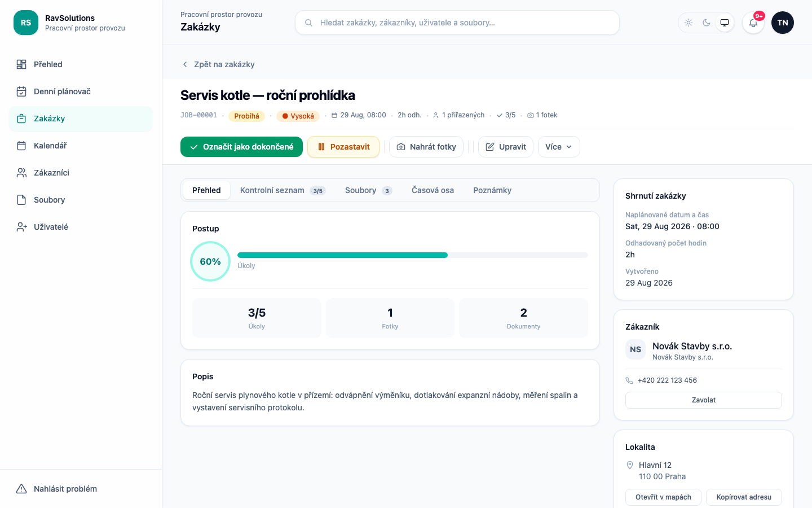
Task: Expand the Více dropdown
Action: point(559,147)
